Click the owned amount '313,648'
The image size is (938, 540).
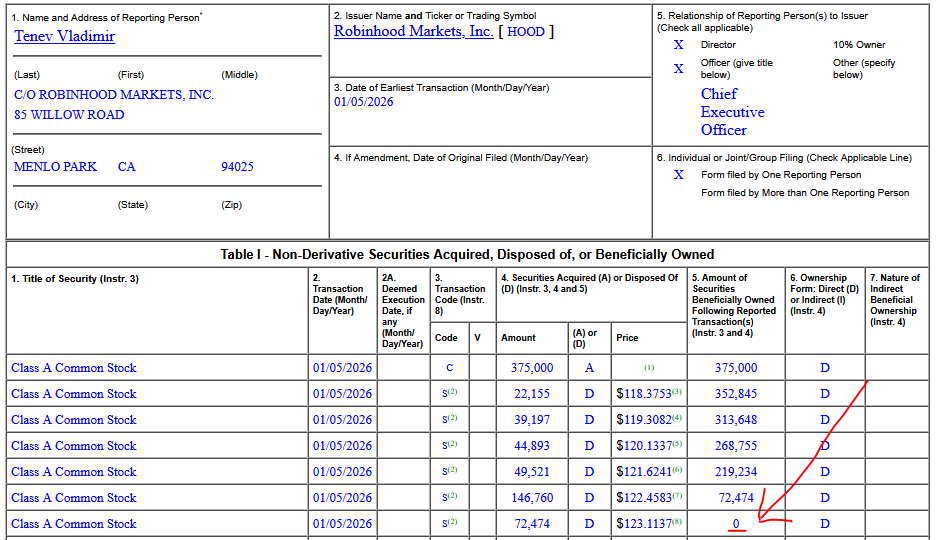[x=736, y=420]
